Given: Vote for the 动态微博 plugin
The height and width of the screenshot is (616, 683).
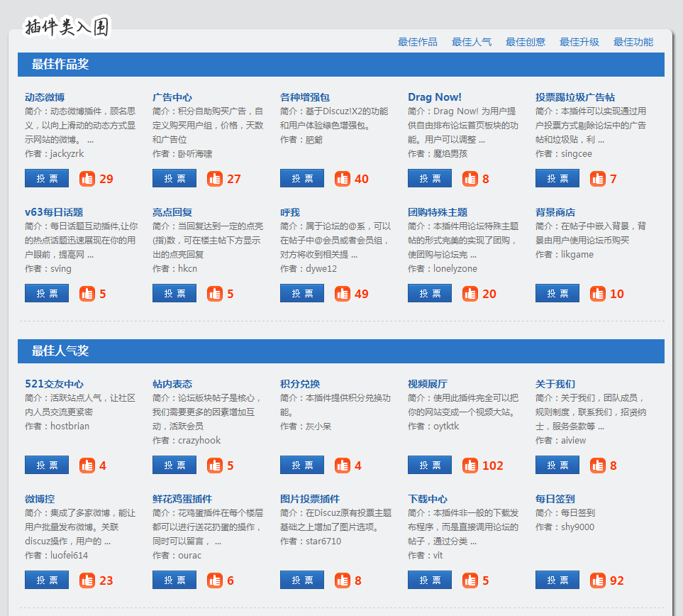Looking at the screenshot, I should [x=47, y=178].
